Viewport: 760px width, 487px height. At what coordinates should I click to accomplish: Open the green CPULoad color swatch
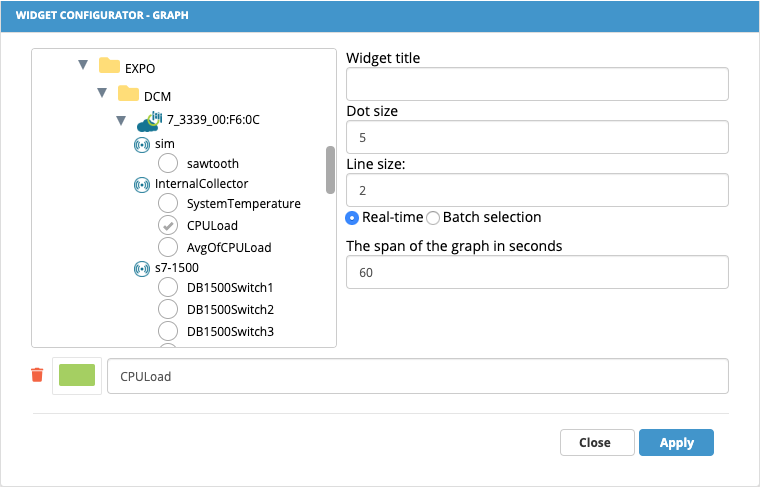click(77, 376)
